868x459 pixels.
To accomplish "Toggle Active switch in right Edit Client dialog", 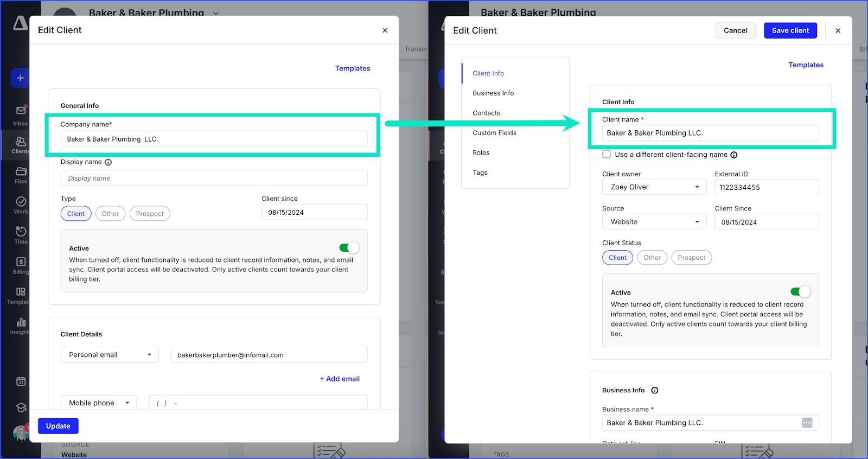I will click(800, 292).
